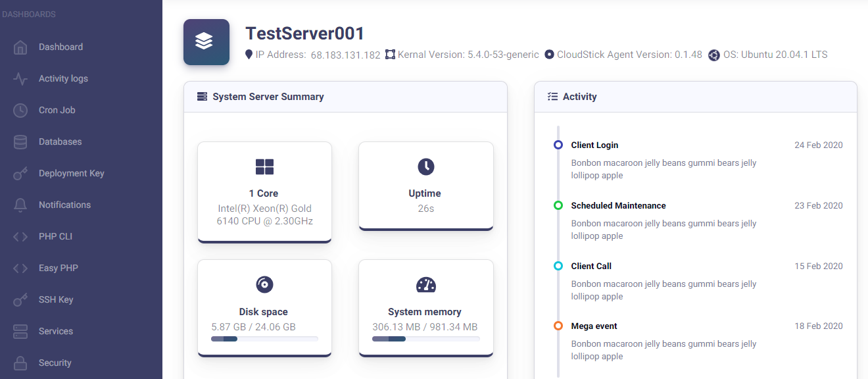Viewport: 868px width, 379px height.
Task: Click the Dashboard home icon in sidebar
Action: coord(20,47)
